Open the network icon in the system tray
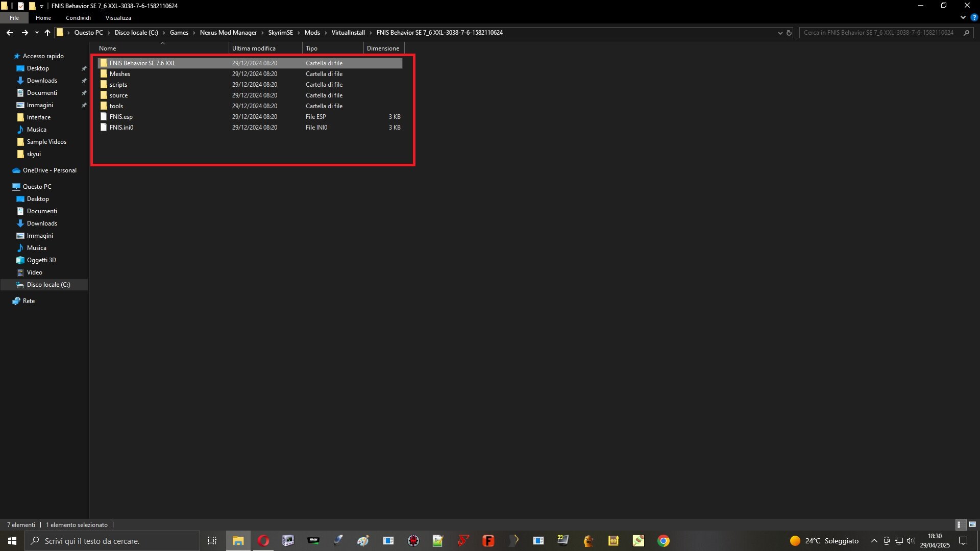The height and width of the screenshot is (551, 980). pyautogui.click(x=899, y=541)
